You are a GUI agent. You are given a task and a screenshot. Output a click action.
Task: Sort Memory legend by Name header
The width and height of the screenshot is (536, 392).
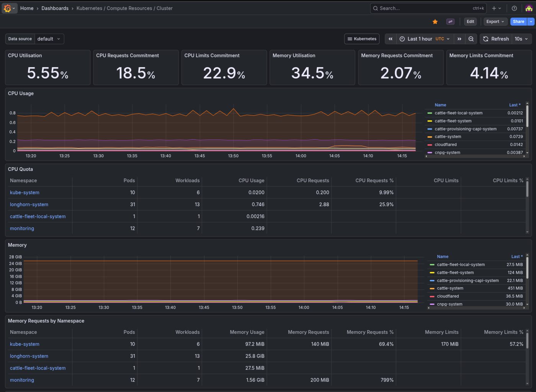[443, 257]
